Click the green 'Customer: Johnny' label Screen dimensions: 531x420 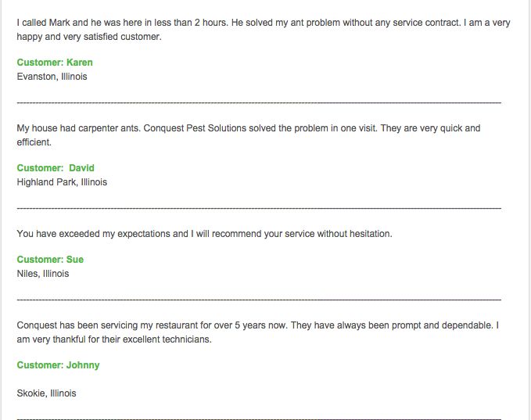tap(58, 365)
